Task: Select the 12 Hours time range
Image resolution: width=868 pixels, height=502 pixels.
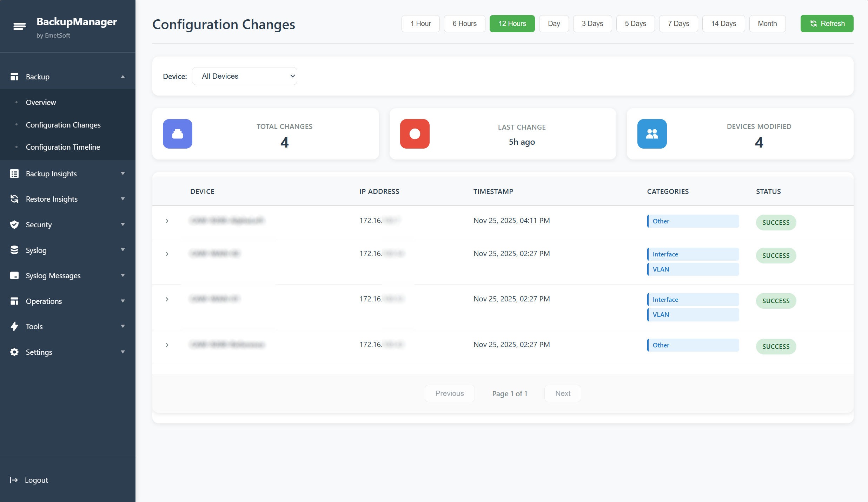Action: [512, 24]
